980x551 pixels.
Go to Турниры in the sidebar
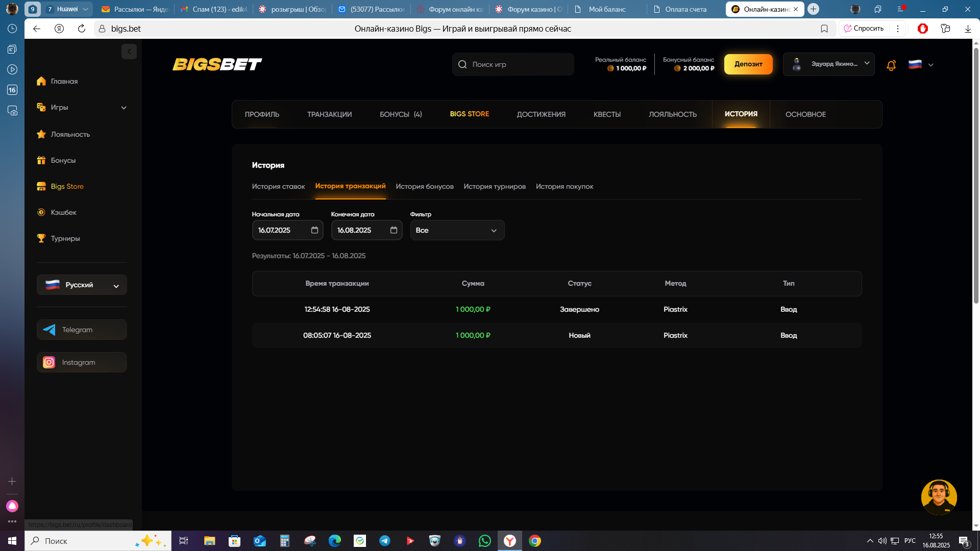coord(65,238)
